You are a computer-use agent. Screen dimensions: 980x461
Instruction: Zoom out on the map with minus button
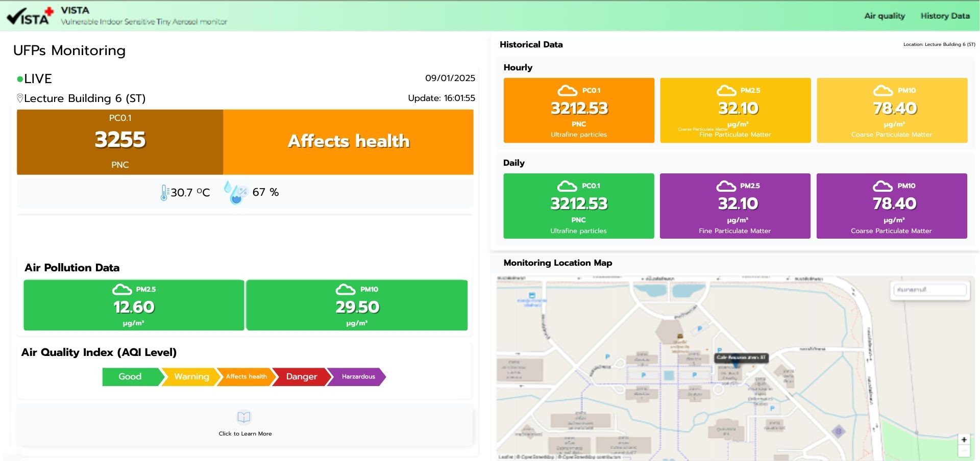click(964, 451)
